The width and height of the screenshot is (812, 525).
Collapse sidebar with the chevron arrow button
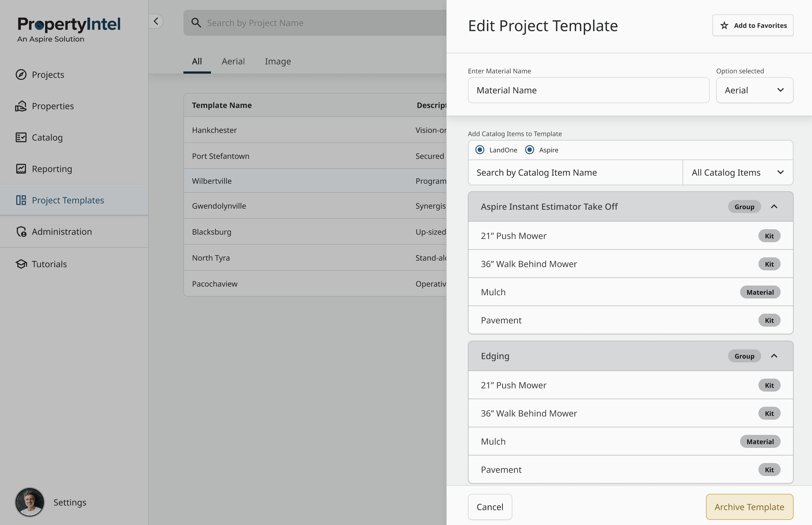coord(156,21)
